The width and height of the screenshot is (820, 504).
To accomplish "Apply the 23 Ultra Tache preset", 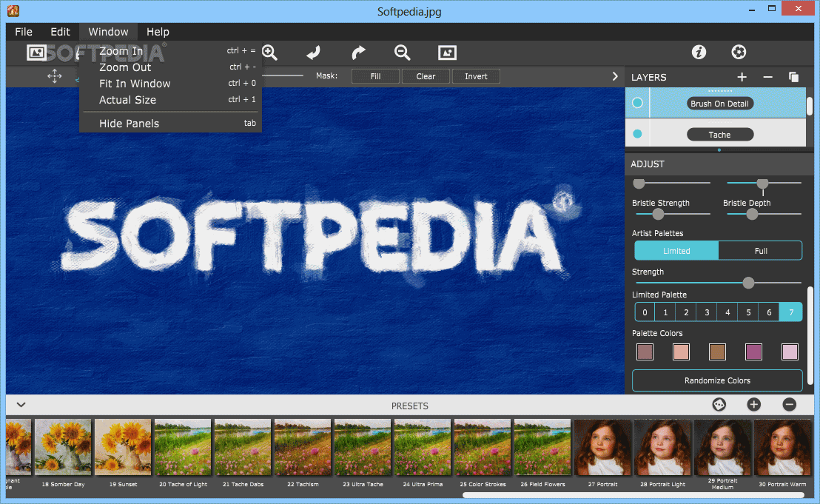I will click(363, 448).
